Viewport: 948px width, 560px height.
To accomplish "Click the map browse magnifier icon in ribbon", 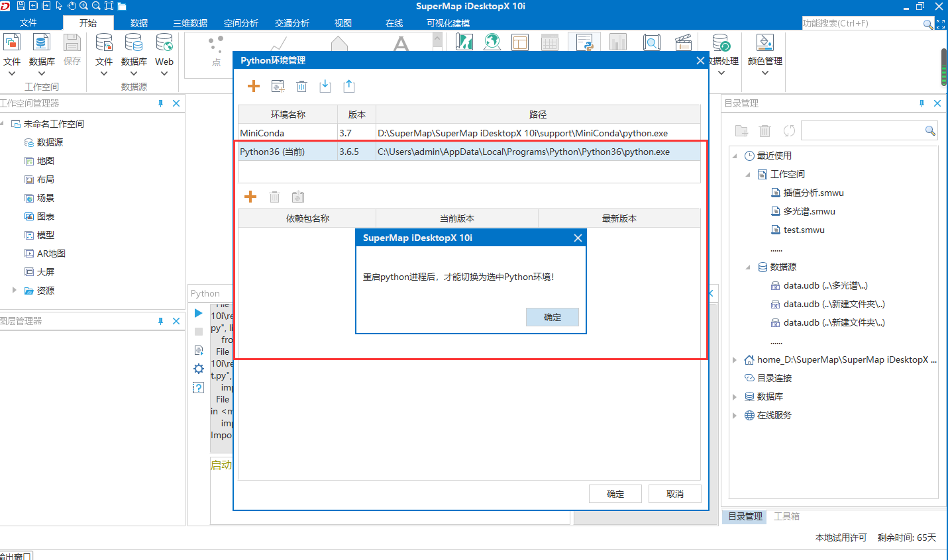I will pos(652,42).
